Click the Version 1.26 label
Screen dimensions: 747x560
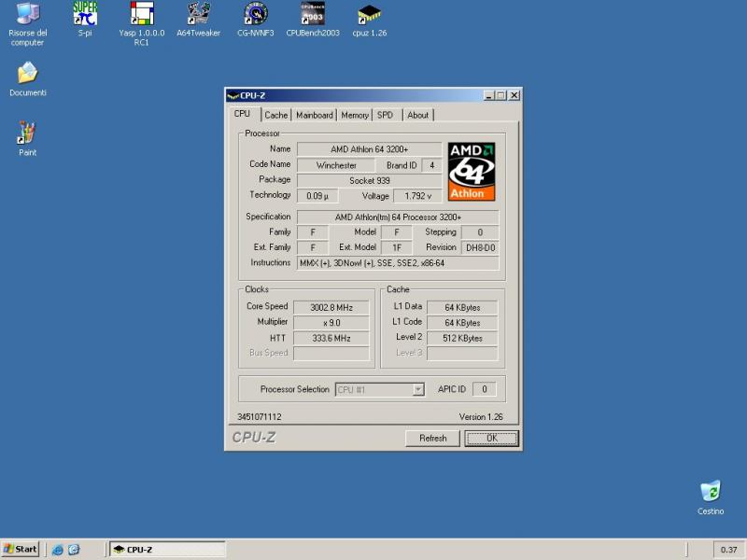481,416
